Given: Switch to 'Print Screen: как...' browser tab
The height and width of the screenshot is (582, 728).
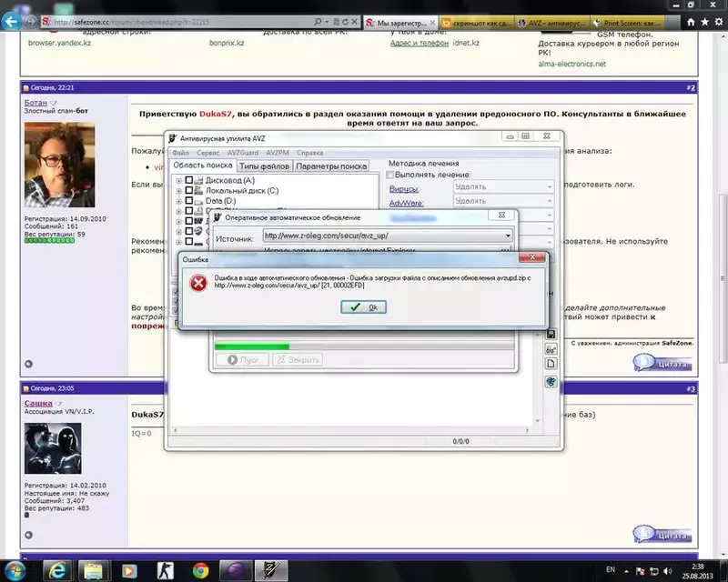Looking at the screenshot, I should click(x=628, y=22).
